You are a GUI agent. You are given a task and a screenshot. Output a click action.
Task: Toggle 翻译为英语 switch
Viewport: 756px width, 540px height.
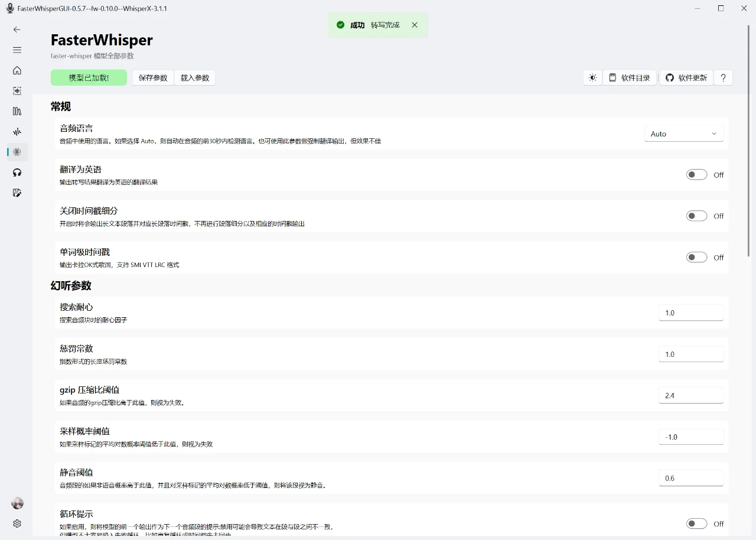tap(696, 175)
